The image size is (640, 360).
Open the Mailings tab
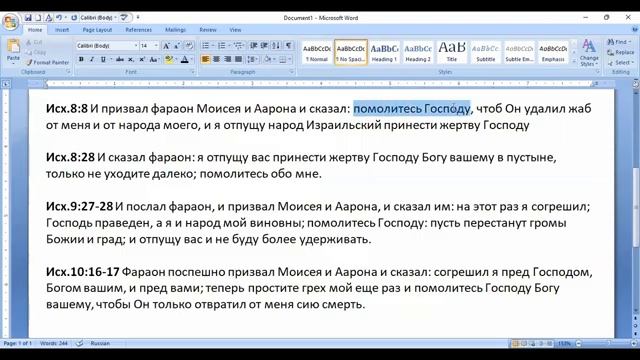point(175,30)
